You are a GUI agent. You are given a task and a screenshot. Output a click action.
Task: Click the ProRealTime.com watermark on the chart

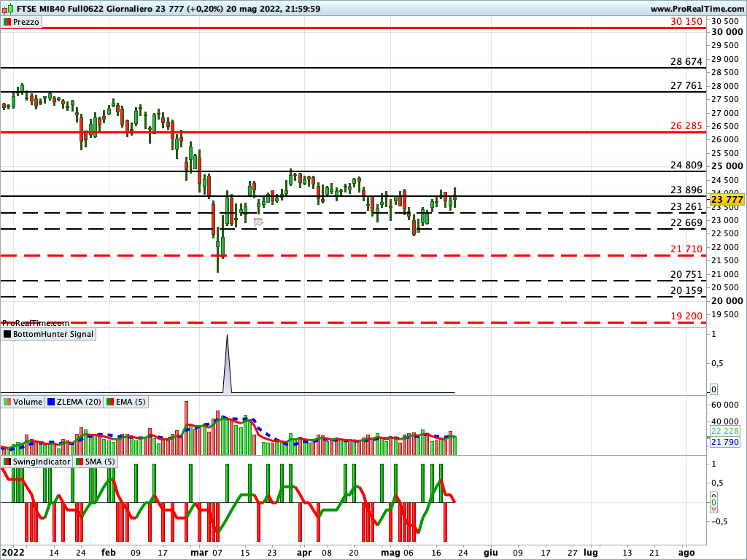click(x=34, y=322)
